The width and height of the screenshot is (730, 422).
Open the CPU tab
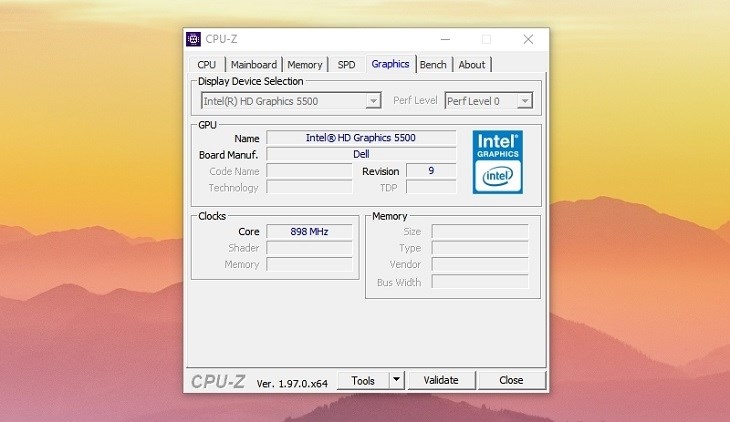[x=206, y=65]
